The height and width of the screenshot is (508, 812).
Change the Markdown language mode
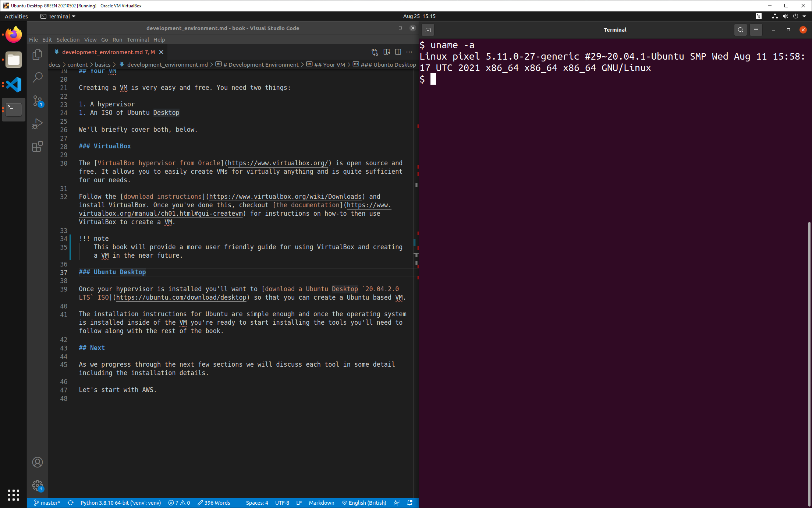click(321, 502)
